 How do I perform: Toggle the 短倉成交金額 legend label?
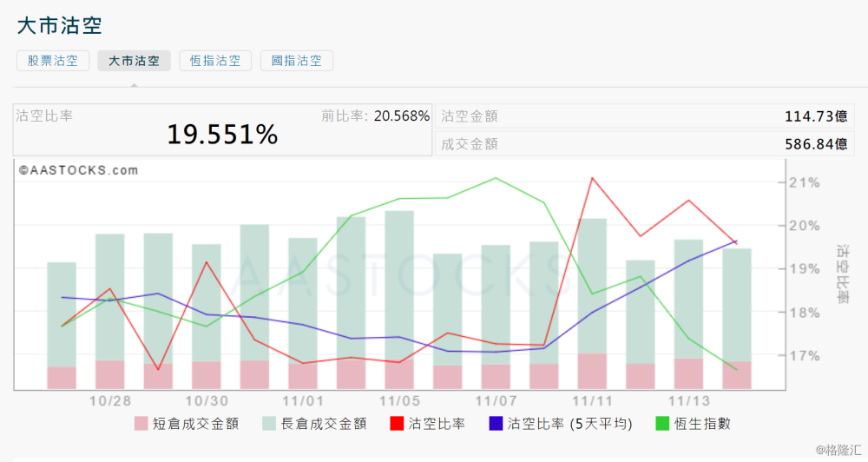[196, 424]
